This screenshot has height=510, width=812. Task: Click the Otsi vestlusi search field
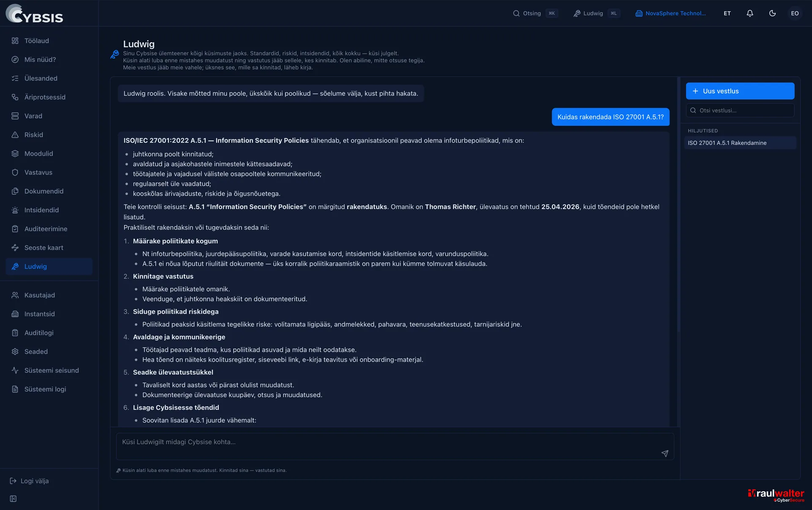tap(740, 110)
